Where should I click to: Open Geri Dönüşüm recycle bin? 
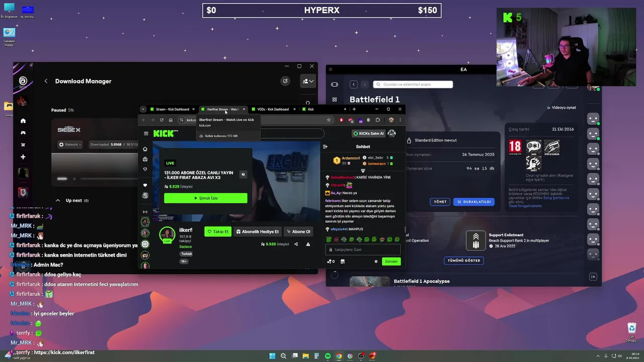coord(631,333)
